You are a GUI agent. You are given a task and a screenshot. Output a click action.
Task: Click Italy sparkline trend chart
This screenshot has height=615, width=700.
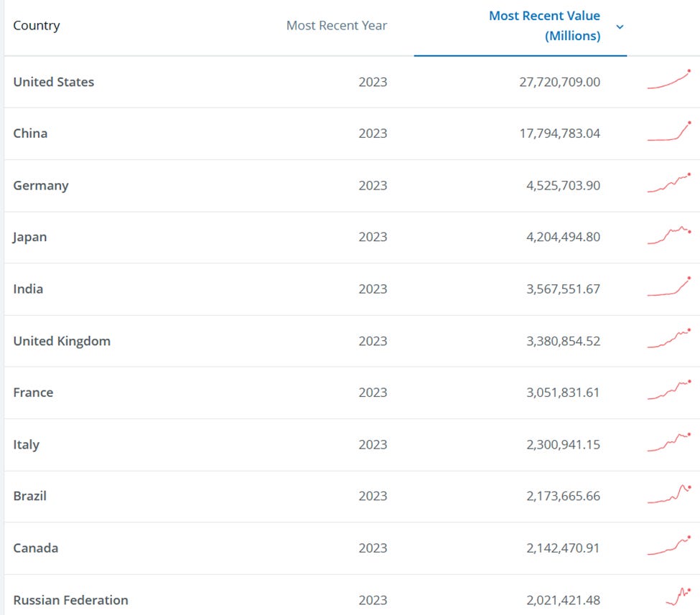(669, 442)
